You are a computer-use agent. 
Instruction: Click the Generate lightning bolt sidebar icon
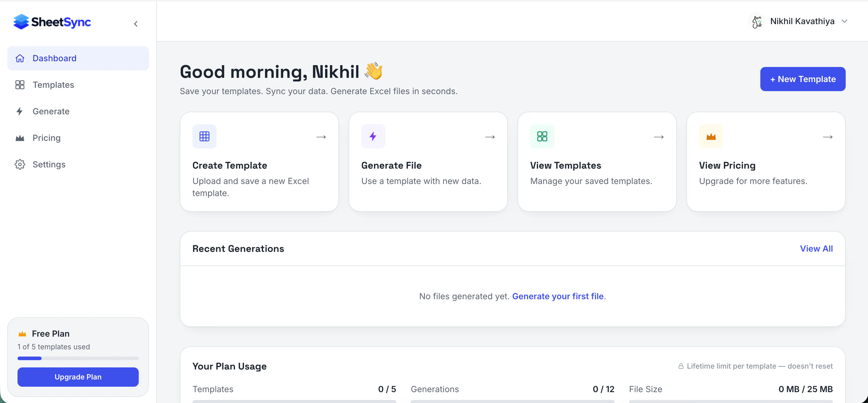20,112
